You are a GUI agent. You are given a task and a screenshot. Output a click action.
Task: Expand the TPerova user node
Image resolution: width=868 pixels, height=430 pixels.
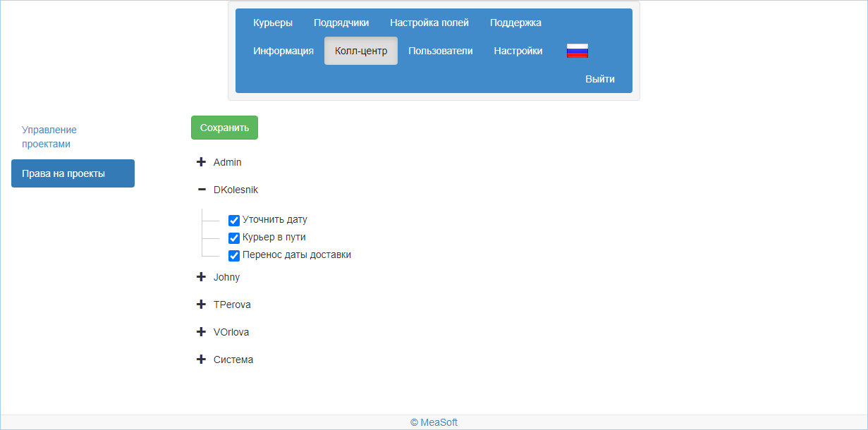pyautogui.click(x=201, y=305)
